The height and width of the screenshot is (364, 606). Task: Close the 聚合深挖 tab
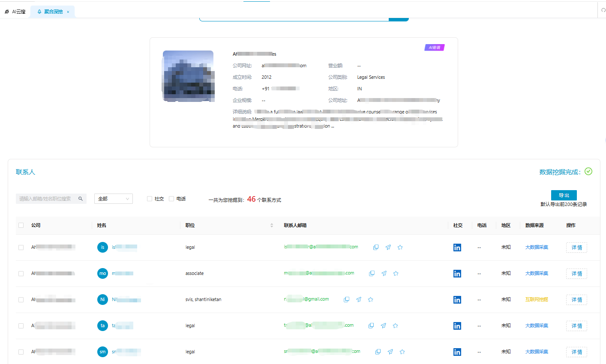pyautogui.click(x=68, y=12)
